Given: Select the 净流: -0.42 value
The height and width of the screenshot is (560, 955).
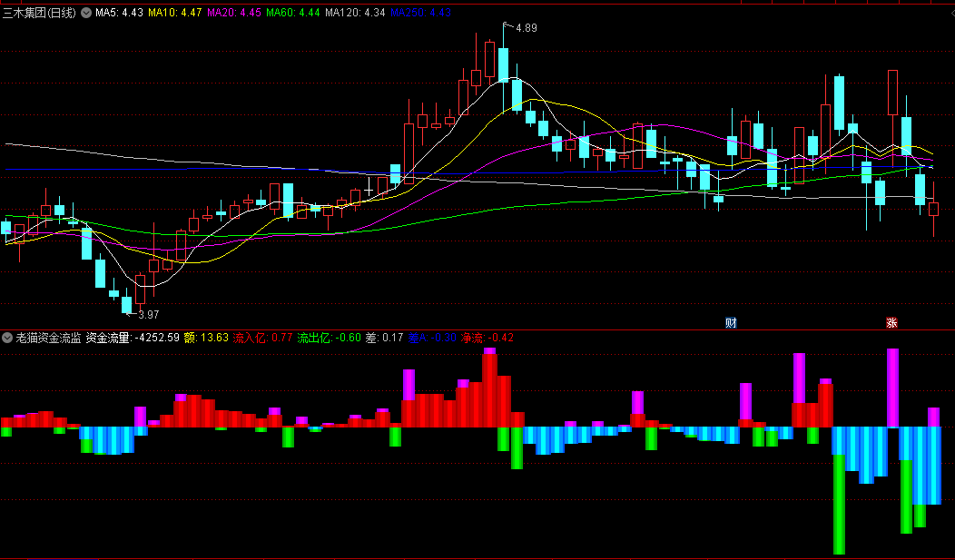Looking at the screenshot, I should coord(487,338).
